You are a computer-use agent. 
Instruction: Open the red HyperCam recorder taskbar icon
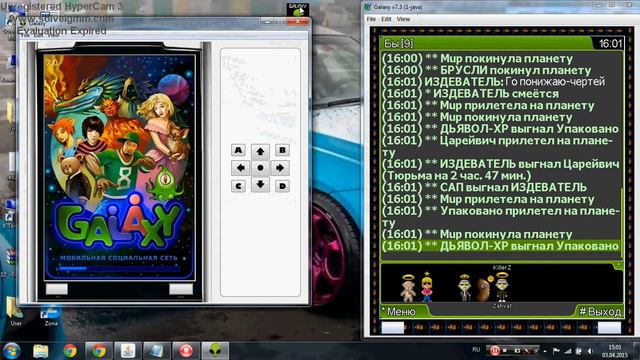click(186, 351)
